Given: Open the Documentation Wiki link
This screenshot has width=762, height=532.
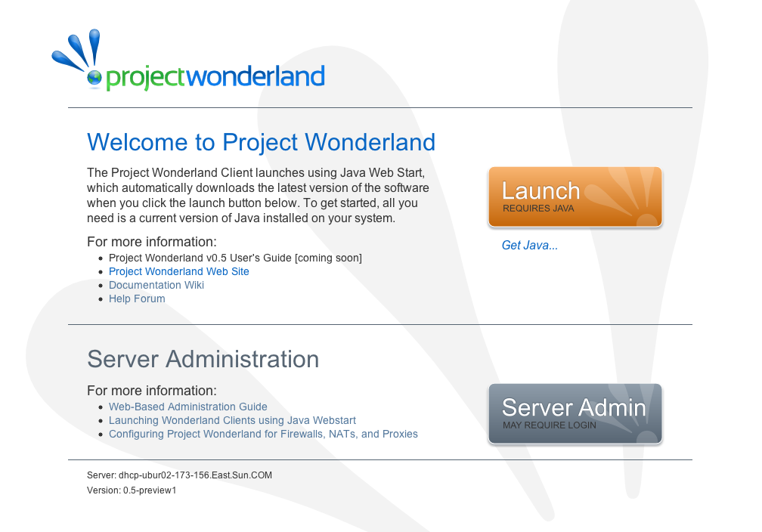Looking at the screenshot, I should pyautogui.click(x=156, y=285).
